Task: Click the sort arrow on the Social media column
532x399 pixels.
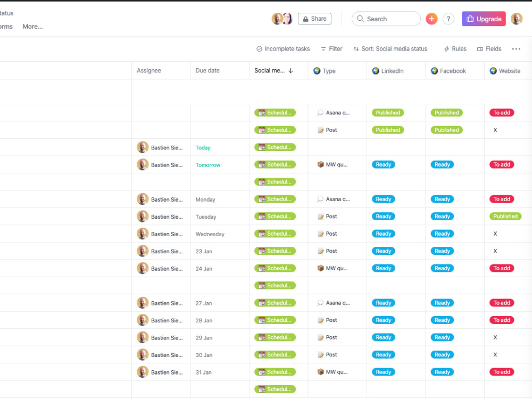Action: [291, 71]
